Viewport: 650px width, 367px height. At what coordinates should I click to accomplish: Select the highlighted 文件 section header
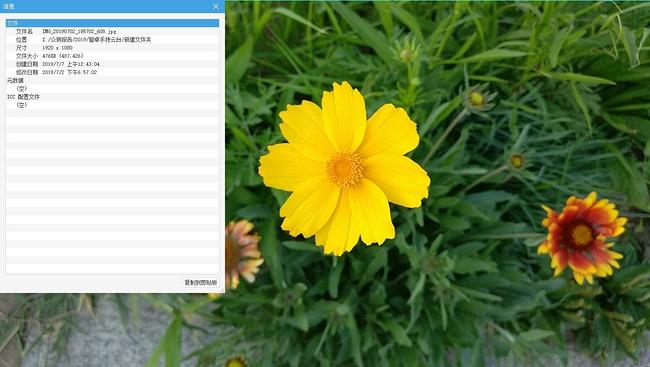tap(112, 23)
